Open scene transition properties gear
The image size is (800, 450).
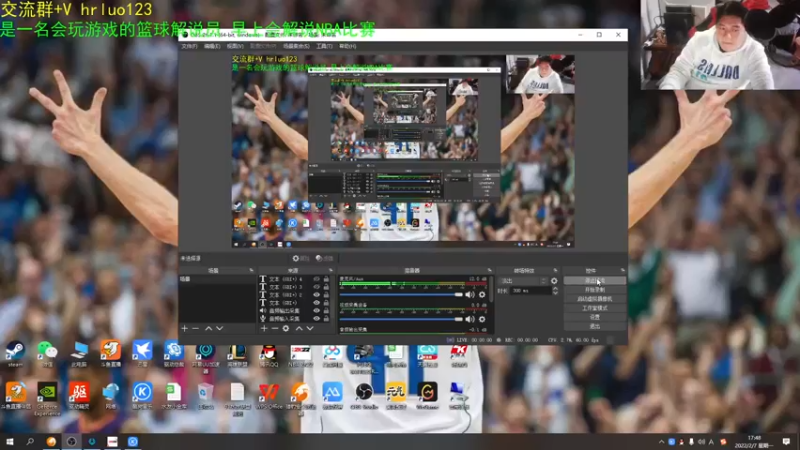(554, 281)
